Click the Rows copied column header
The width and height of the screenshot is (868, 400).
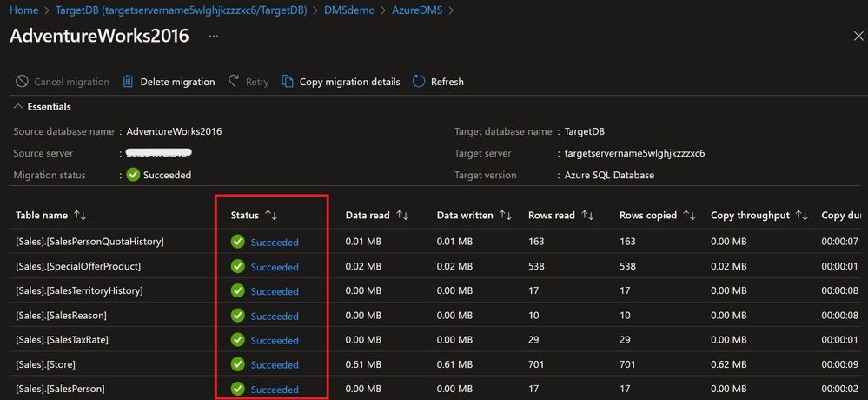[x=647, y=215]
